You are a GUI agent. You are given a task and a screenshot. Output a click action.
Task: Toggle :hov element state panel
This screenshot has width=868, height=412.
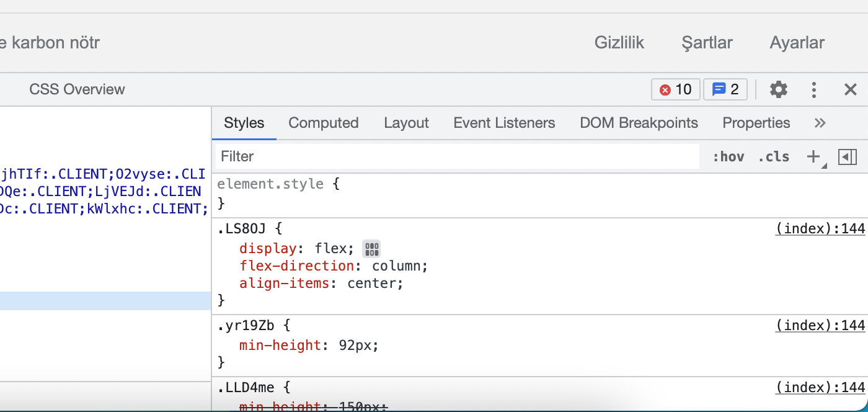click(728, 156)
